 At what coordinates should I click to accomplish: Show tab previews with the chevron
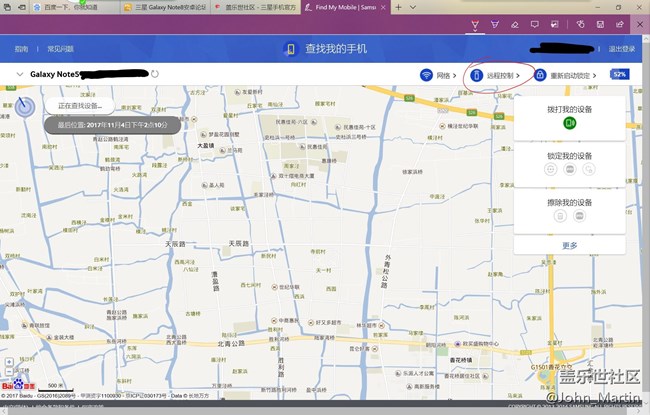pos(413,7)
